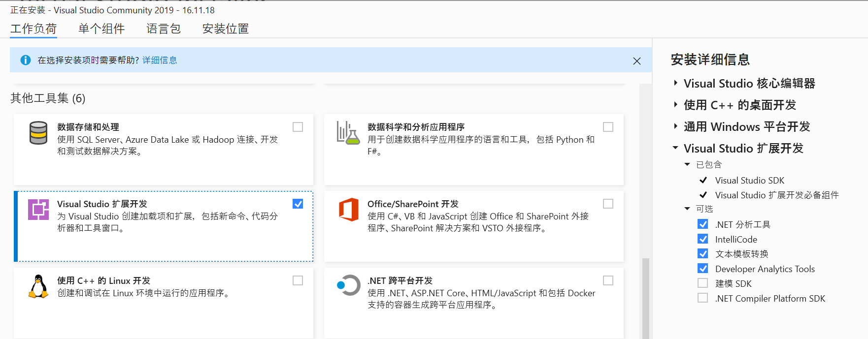Viewport: 868px width, 339px height.
Task: Click the Linux penguin icon
Action: point(38,286)
